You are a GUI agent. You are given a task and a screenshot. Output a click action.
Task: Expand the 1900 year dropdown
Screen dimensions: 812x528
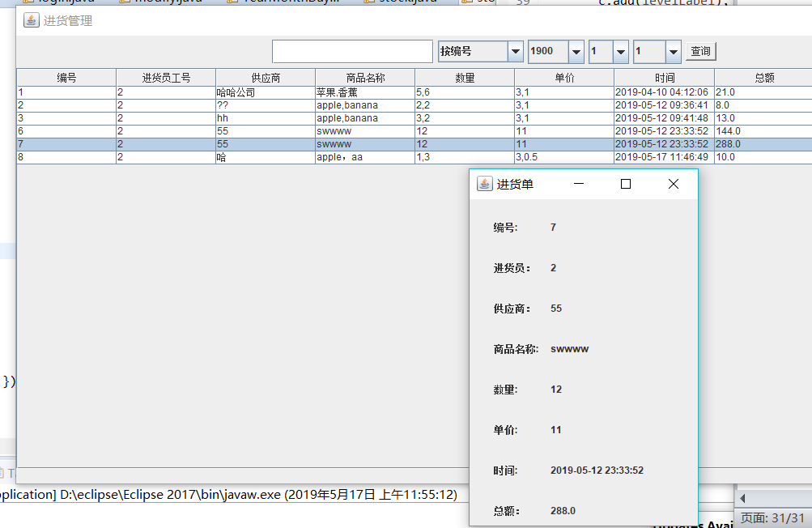[576, 51]
